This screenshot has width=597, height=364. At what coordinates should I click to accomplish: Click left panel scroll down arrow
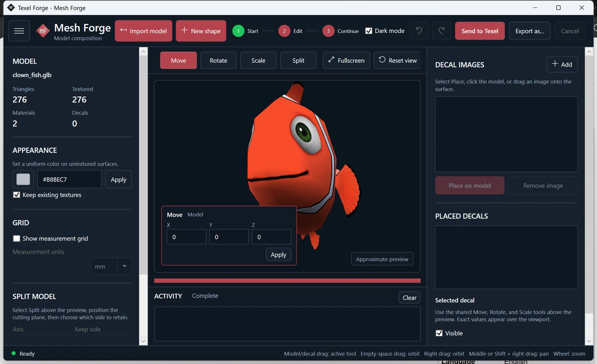143,341
